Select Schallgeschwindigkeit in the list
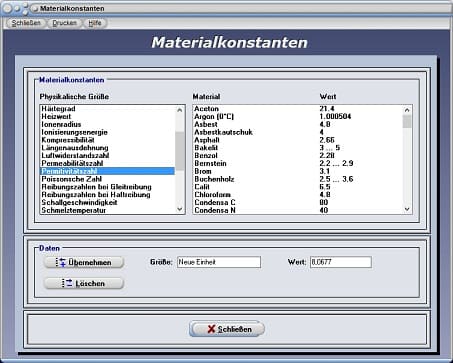Screen dimensions: 453x363 107,202
